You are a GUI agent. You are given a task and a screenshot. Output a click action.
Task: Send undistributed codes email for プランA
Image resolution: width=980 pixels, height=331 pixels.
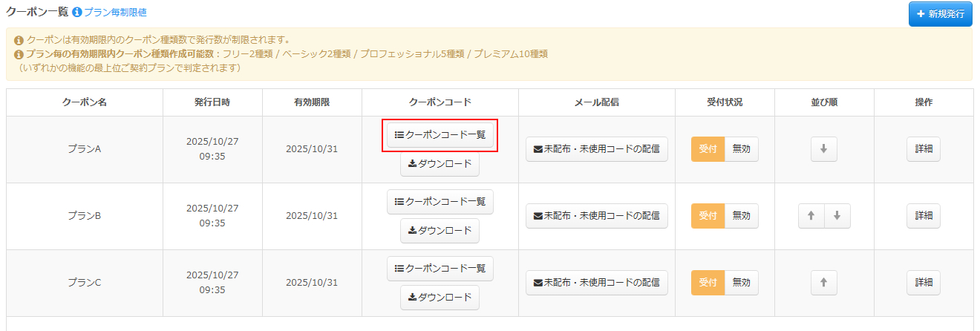(597, 149)
